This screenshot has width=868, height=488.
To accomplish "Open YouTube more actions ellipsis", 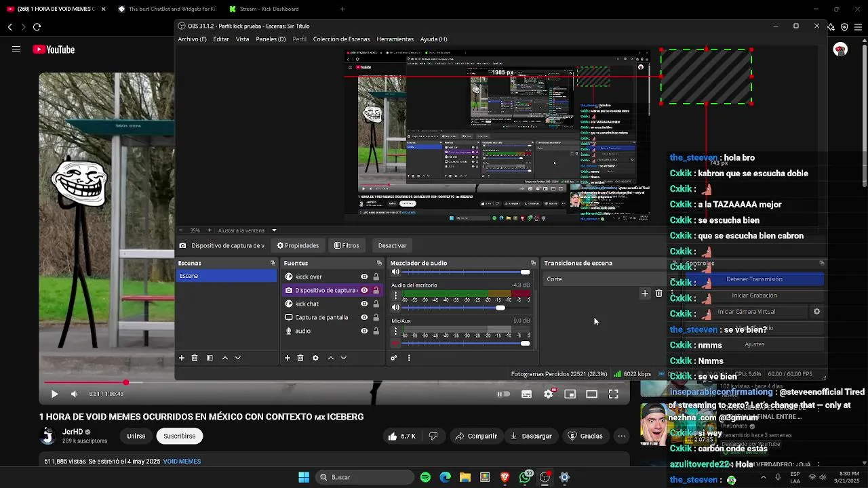I will pos(621,436).
